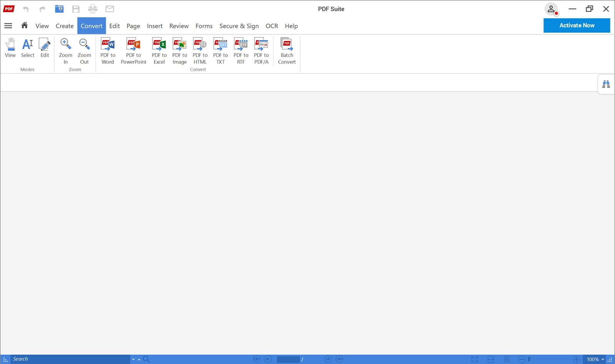
Task: Print using the printer icon
Action: point(93,9)
